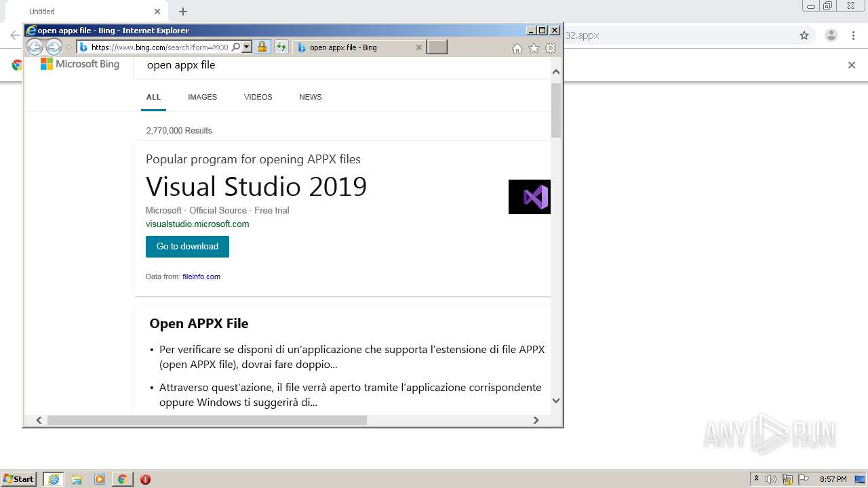This screenshot has height=488, width=868.
Task: Click the vertical scrollbar thumb
Action: coord(556,110)
